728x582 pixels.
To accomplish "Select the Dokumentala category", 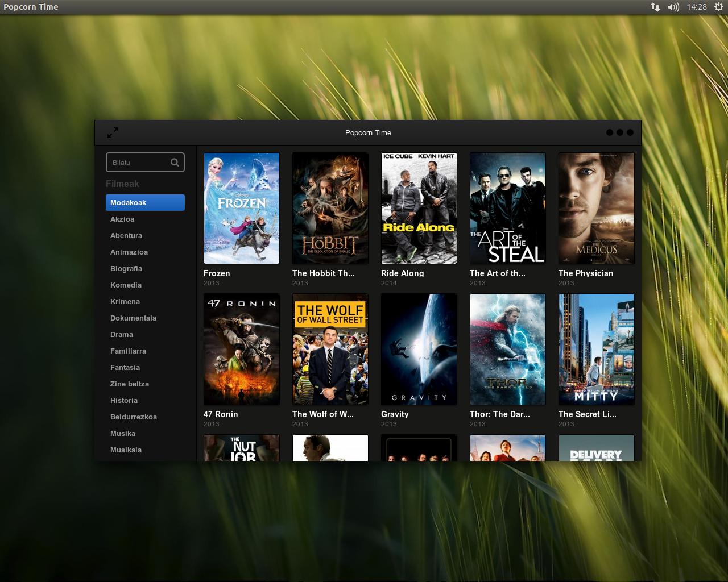I will tap(133, 318).
